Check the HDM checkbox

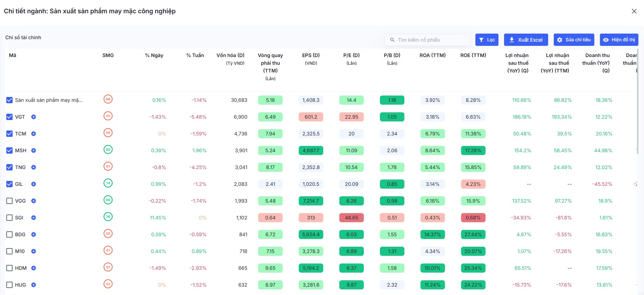9,268
